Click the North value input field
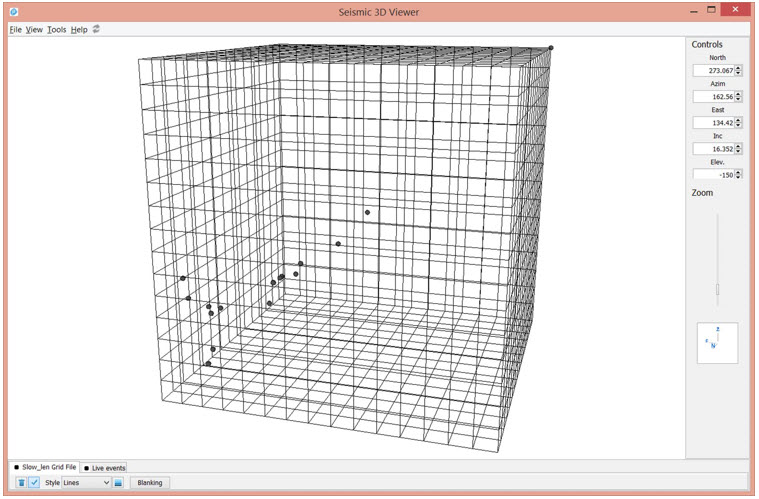759x499 pixels. coord(714,71)
